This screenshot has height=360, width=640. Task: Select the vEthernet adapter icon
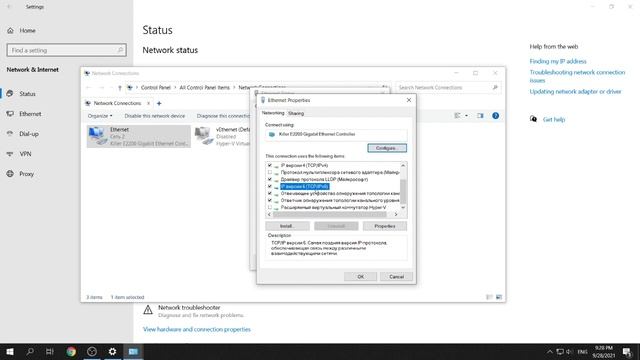[204, 136]
